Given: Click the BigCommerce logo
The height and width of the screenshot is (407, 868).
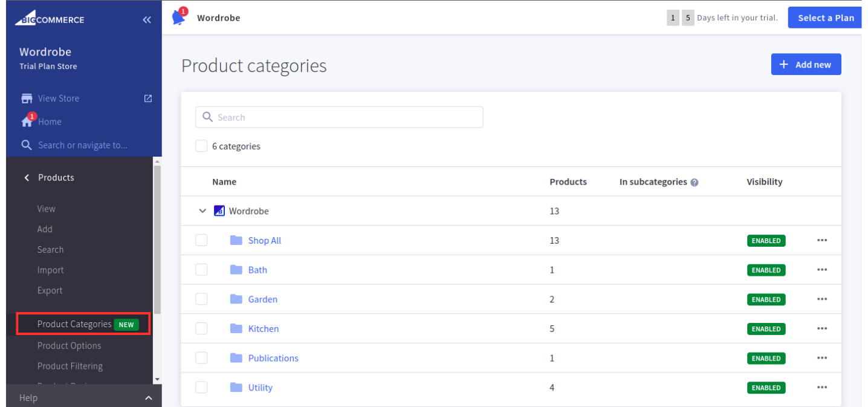Looking at the screenshot, I should (x=50, y=19).
